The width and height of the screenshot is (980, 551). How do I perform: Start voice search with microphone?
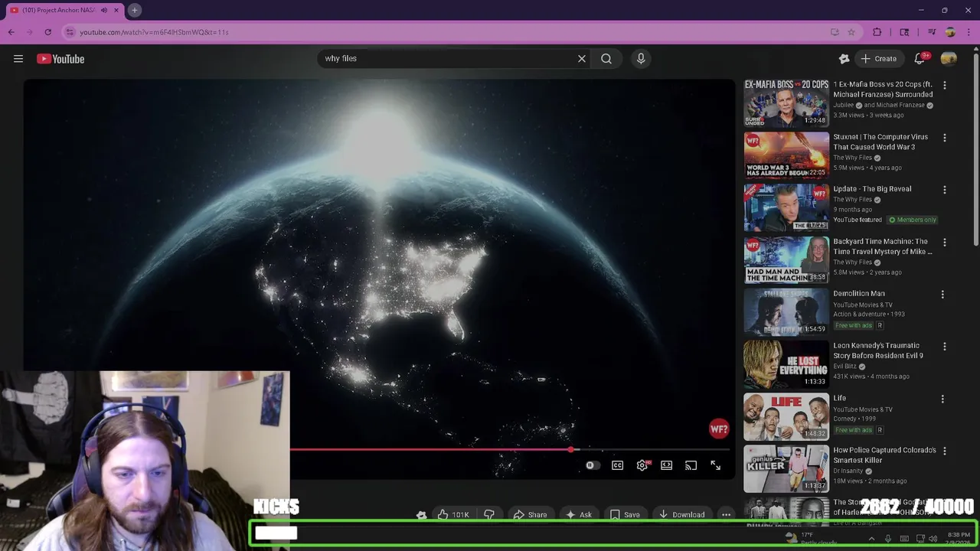(641, 59)
